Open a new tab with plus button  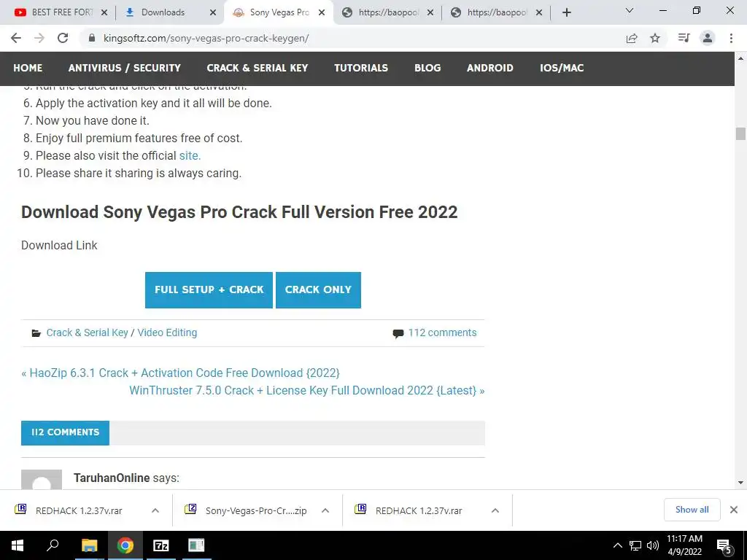[566, 12]
